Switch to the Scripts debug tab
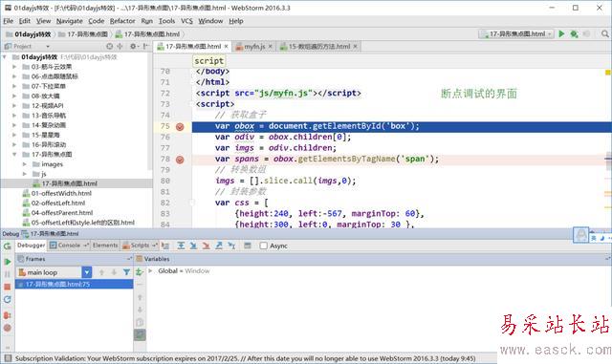612x364 pixels. pyautogui.click(x=140, y=246)
